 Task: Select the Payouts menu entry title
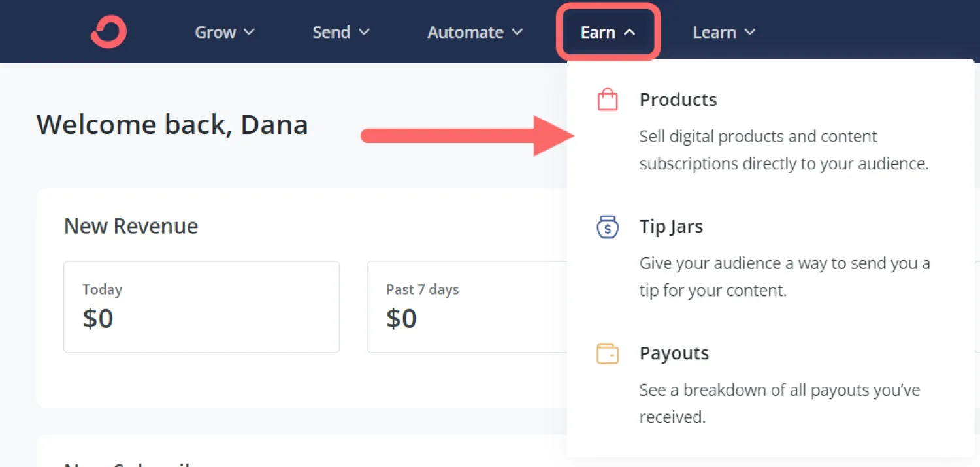(x=674, y=353)
